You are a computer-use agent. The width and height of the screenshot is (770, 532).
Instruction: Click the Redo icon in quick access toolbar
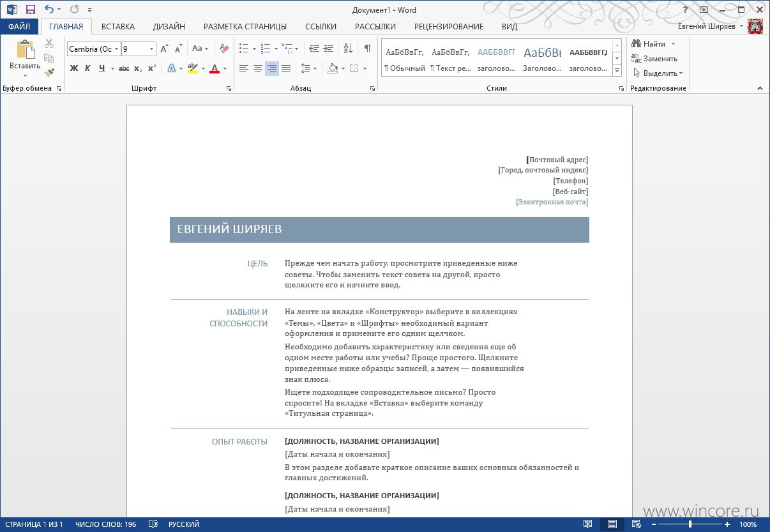click(74, 10)
